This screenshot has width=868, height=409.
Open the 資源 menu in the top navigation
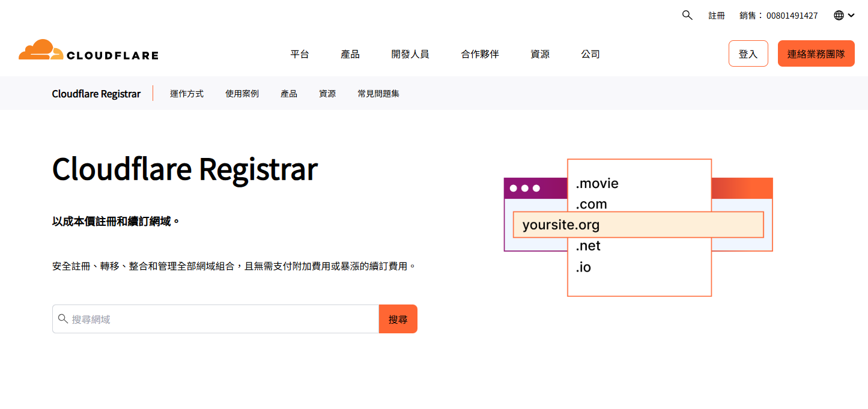(x=540, y=54)
